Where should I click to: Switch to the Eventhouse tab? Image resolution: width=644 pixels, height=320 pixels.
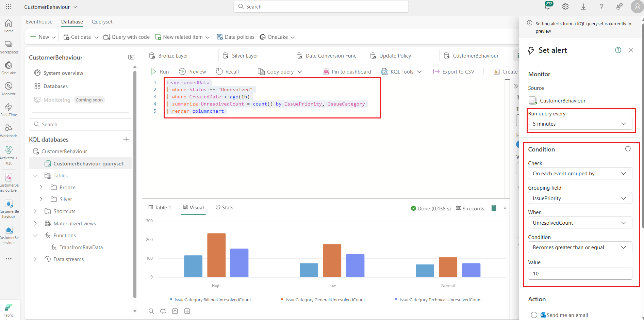[39, 22]
